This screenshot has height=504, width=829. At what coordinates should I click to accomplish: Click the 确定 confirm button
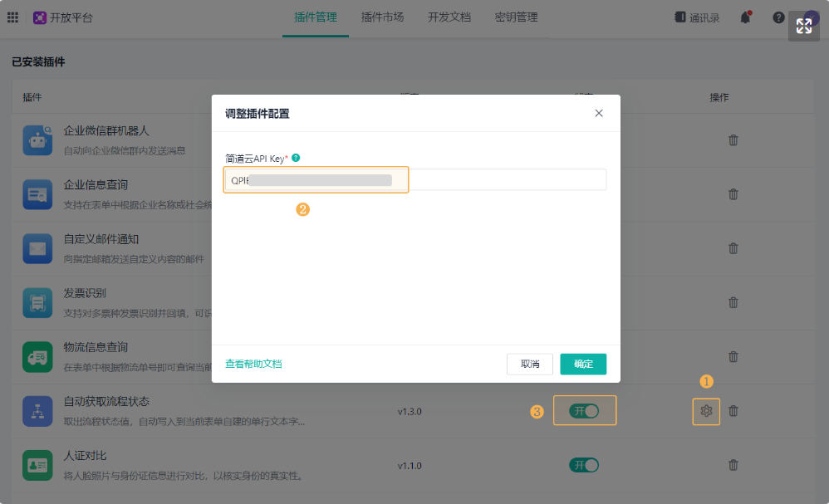pyautogui.click(x=582, y=364)
